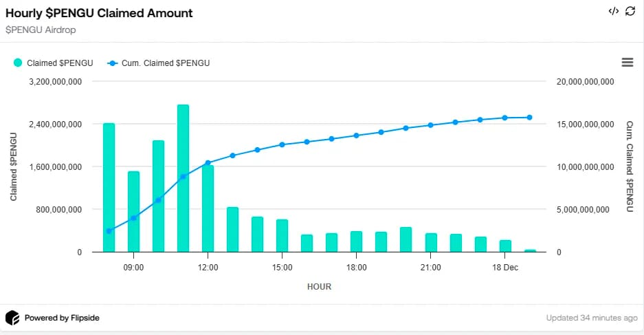Click the chart title Hourly $PENGU Claimed Amount

(99, 13)
